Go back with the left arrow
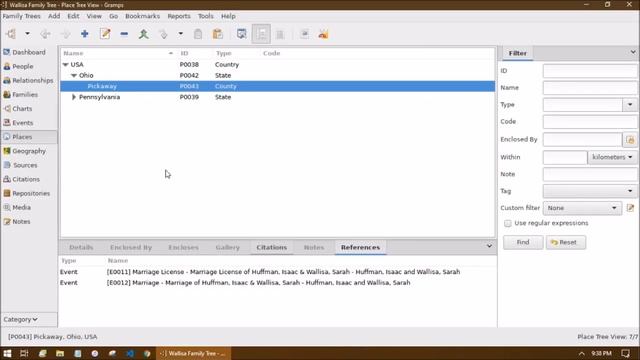Image resolution: width=640 pixels, height=360 pixels. (x=45, y=34)
